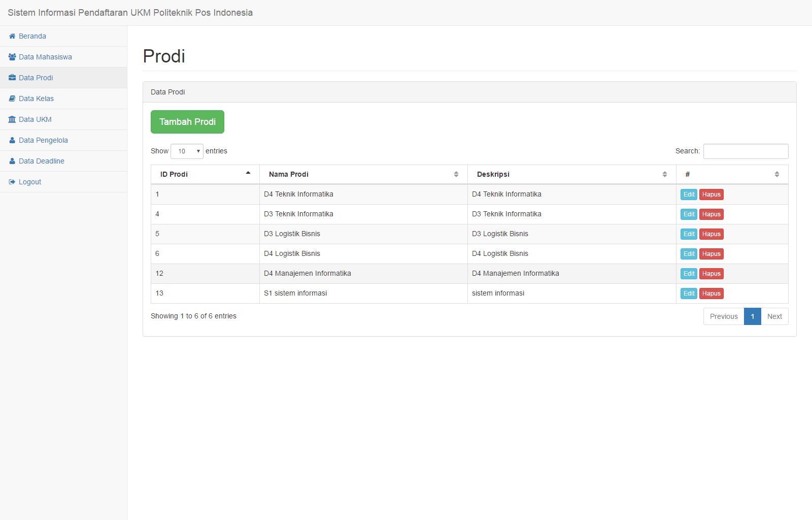The height and width of the screenshot is (520, 812).
Task: Focus the Search input field
Action: 746,151
